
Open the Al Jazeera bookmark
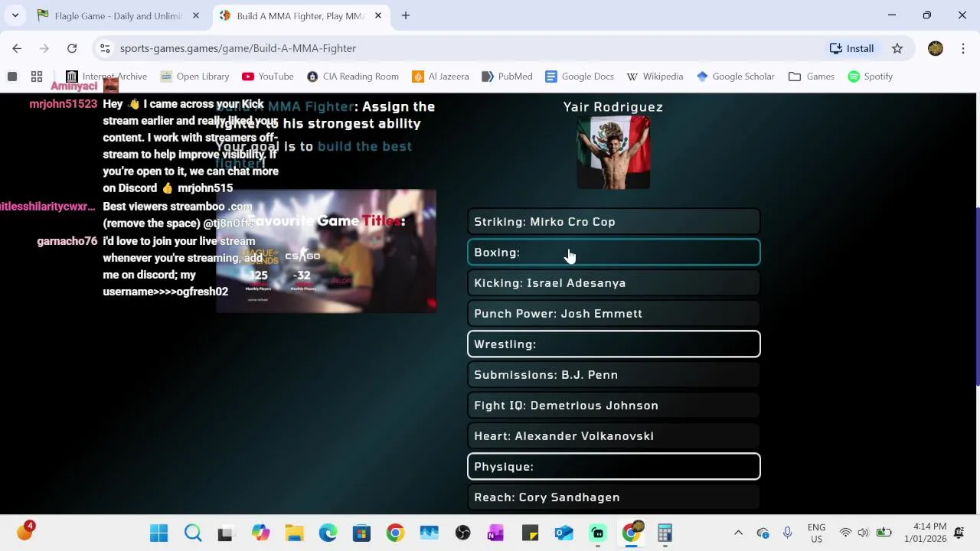(440, 77)
